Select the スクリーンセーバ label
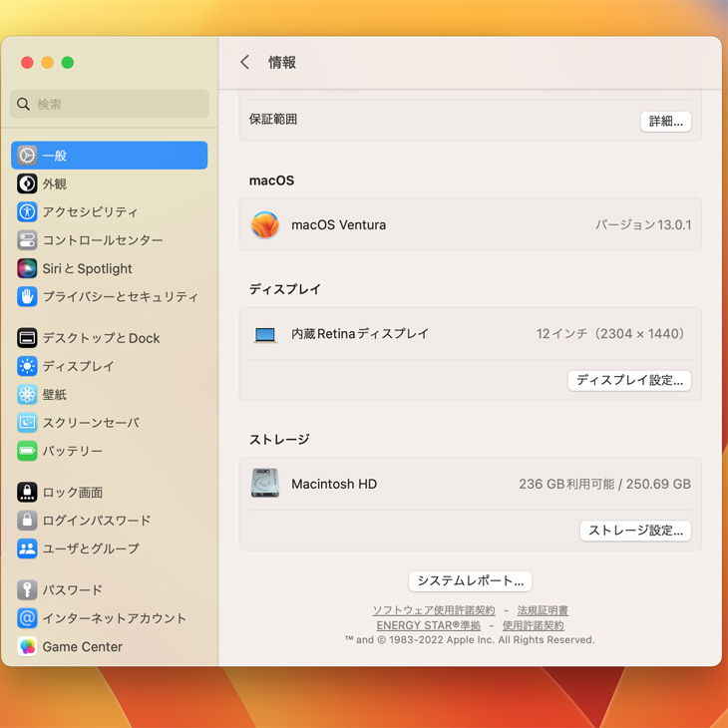Screen dimensions: 728x728 click(x=91, y=423)
